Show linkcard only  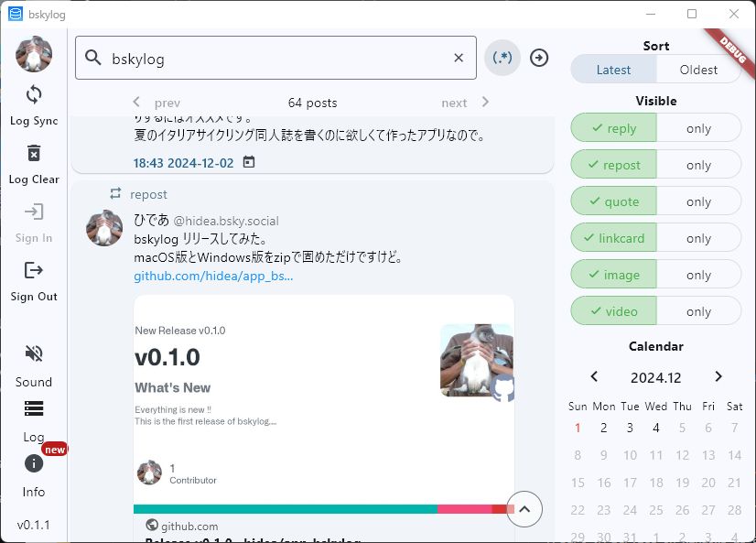[x=698, y=238]
